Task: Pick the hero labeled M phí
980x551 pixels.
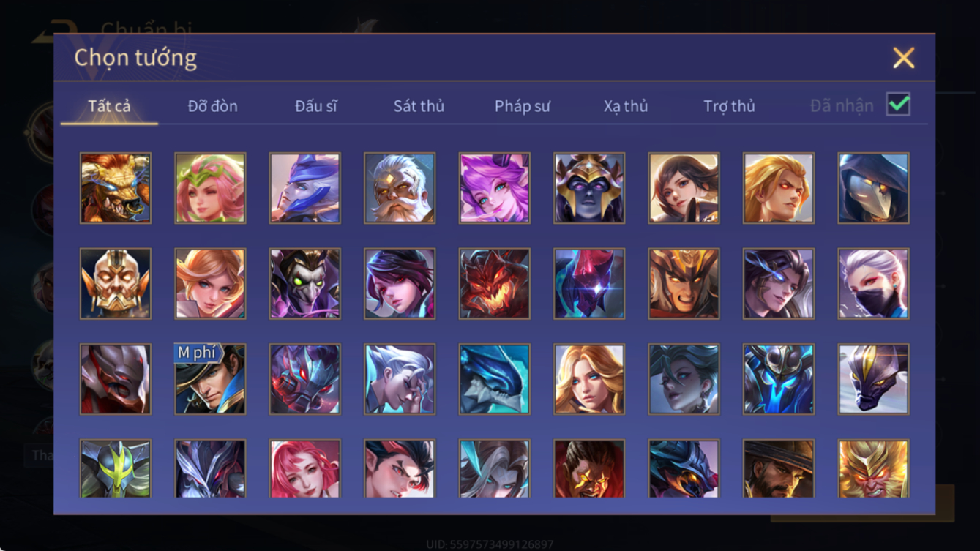Action: 210,379
